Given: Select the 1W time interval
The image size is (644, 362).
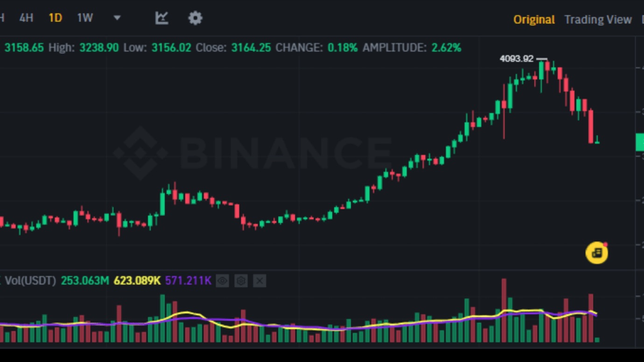Looking at the screenshot, I should tap(85, 18).
